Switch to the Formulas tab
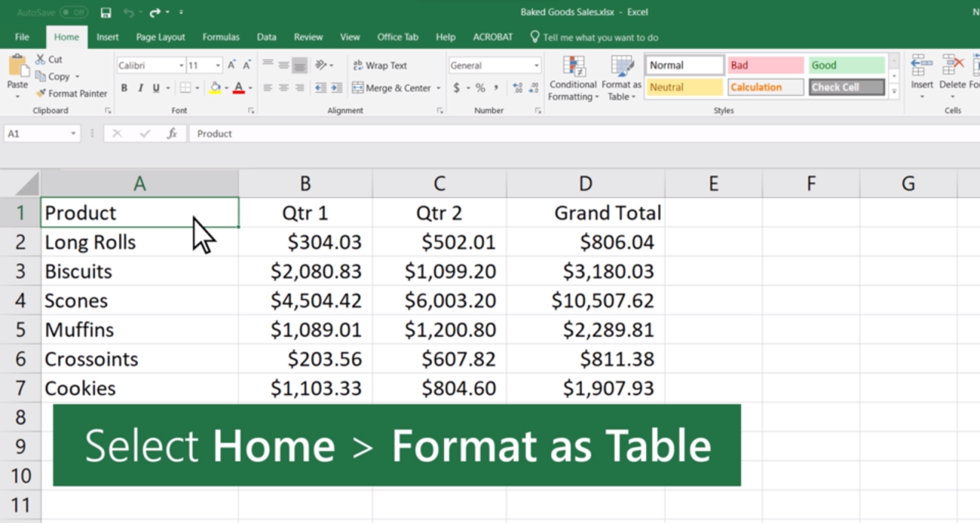980x523 pixels. click(x=221, y=37)
